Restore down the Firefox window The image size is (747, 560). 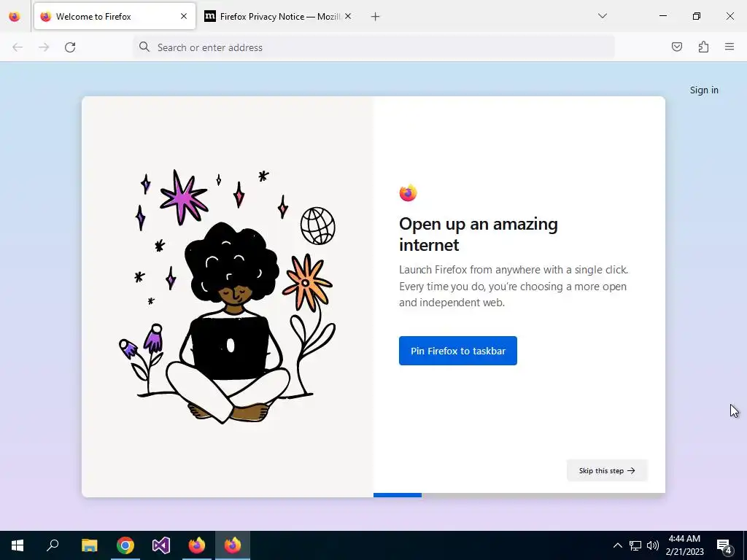point(697,16)
